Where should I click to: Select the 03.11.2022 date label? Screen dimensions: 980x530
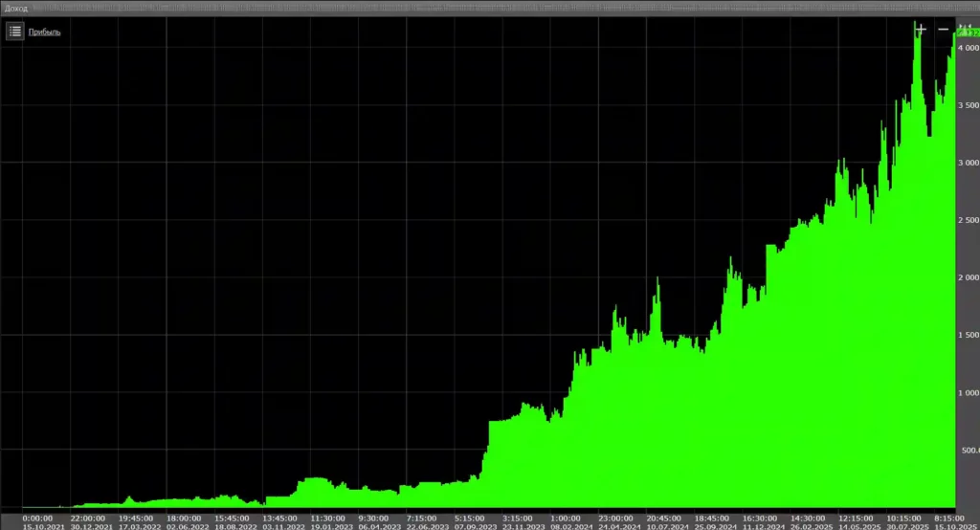pyautogui.click(x=283, y=527)
